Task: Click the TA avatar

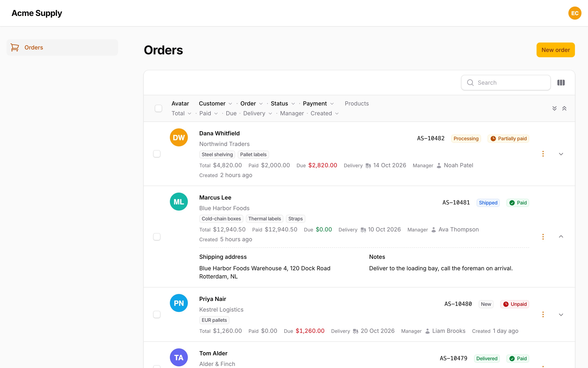Action: (x=179, y=357)
